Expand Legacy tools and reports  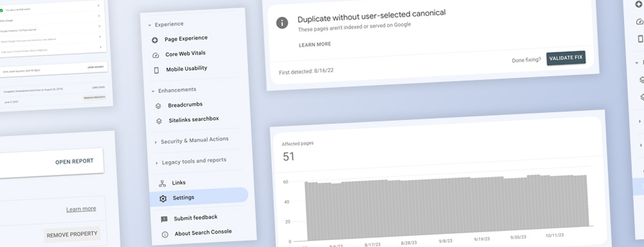[157, 163]
